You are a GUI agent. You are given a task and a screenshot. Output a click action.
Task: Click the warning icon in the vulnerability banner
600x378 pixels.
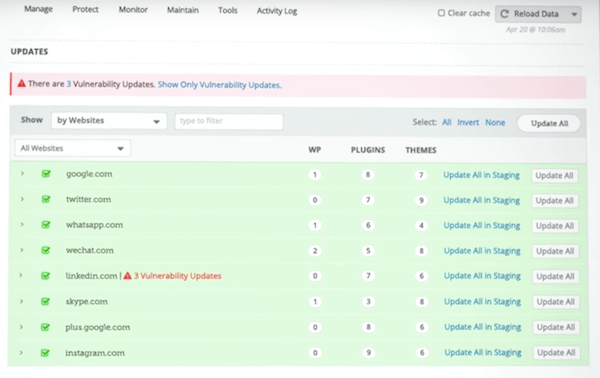pos(22,83)
